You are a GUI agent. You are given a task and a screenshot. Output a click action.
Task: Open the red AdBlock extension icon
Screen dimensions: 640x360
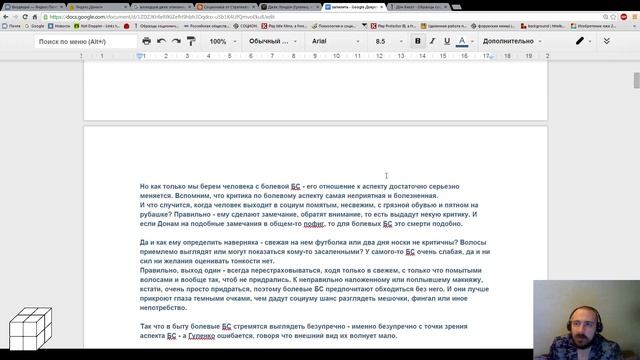(624, 17)
